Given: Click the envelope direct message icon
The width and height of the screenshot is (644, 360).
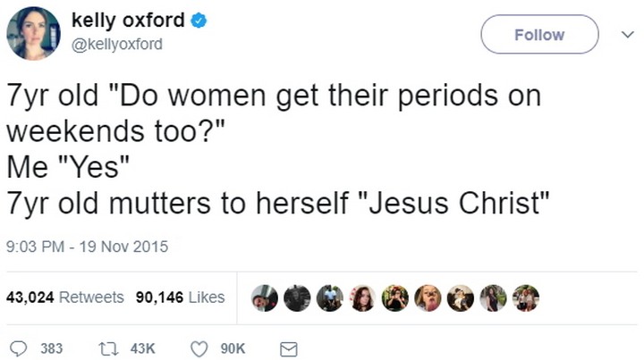Looking at the screenshot, I should click(x=289, y=347).
